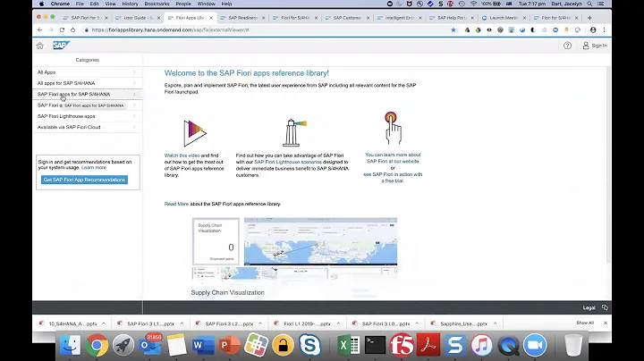The width and height of the screenshot is (644, 361).
Task: Open the Chrome profile avatar icon
Action: [593, 30]
